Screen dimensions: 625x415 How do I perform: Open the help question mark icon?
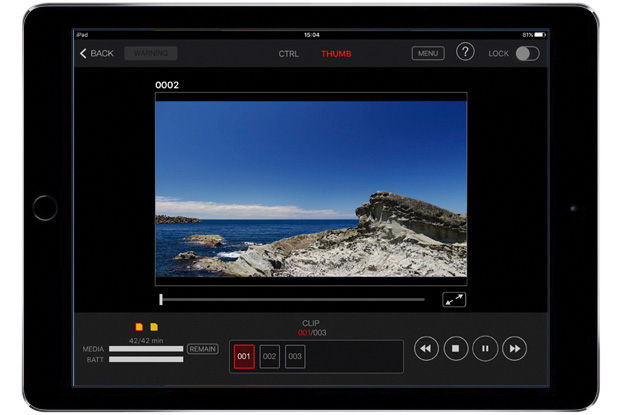[x=465, y=53]
